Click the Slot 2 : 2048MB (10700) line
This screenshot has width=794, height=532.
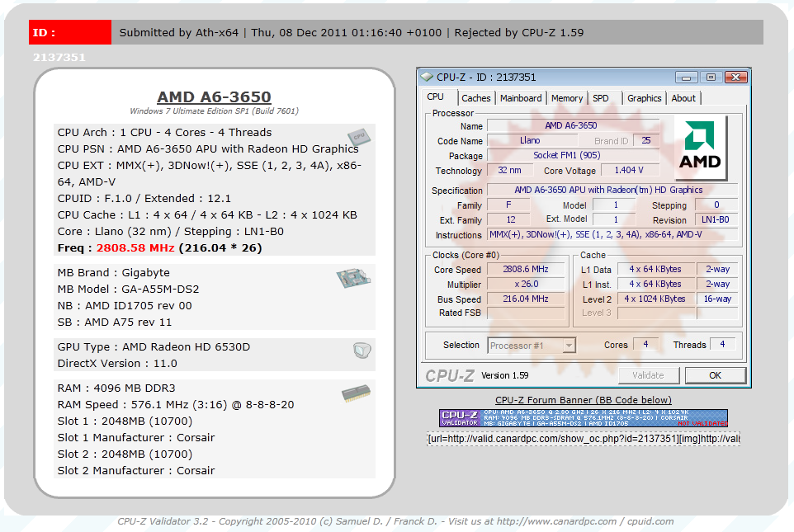click(x=125, y=454)
